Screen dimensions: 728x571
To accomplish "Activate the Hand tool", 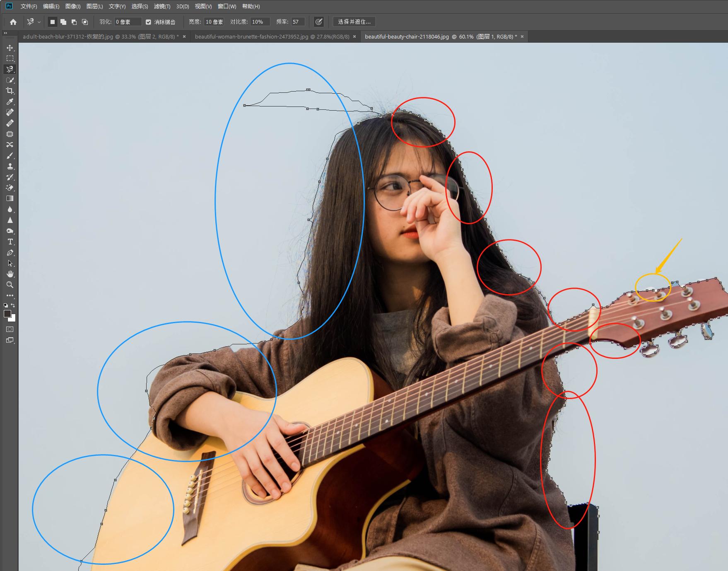I will click(x=10, y=274).
